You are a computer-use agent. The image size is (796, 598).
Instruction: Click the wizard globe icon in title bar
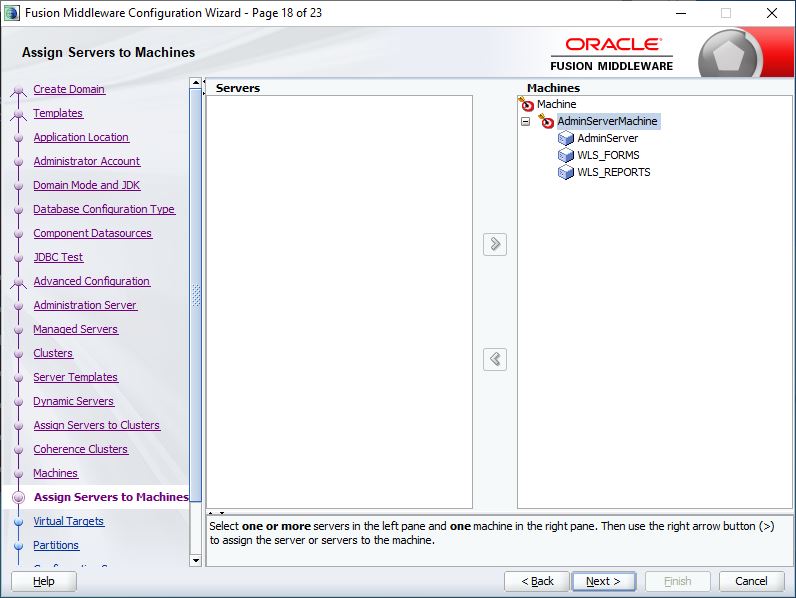[12, 13]
